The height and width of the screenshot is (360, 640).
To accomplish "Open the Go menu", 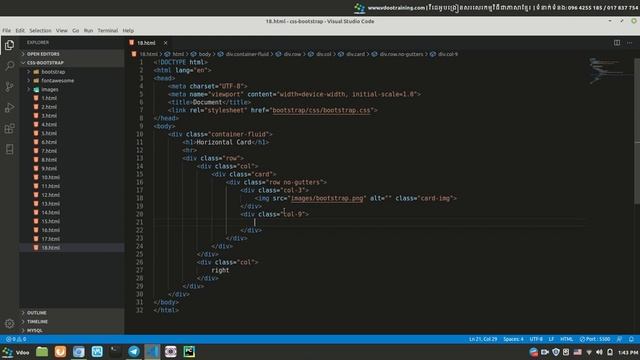I will pyautogui.click(x=76, y=31).
